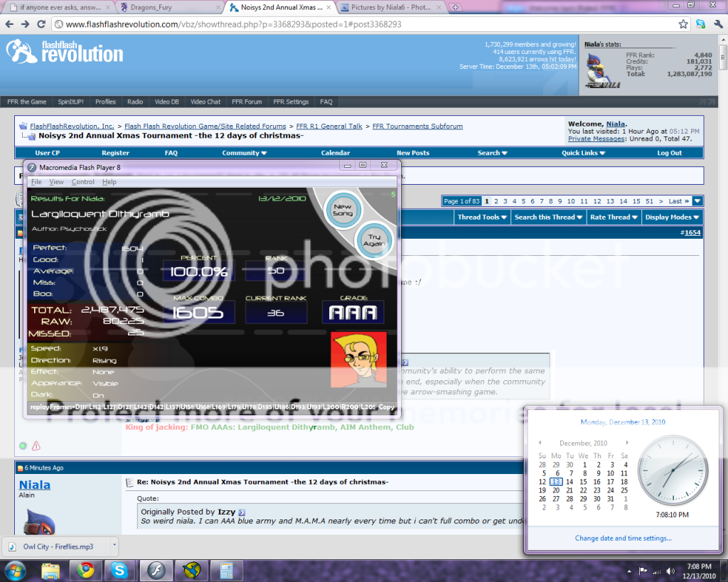Click the New Song round button
Image resolution: width=728 pixels, height=582 pixels.
click(x=343, y=210)
